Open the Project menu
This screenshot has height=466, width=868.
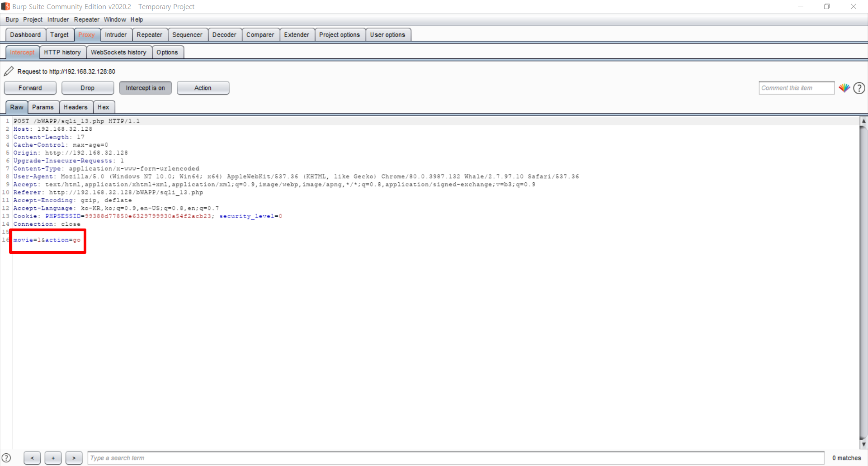(x=33, y=19)
